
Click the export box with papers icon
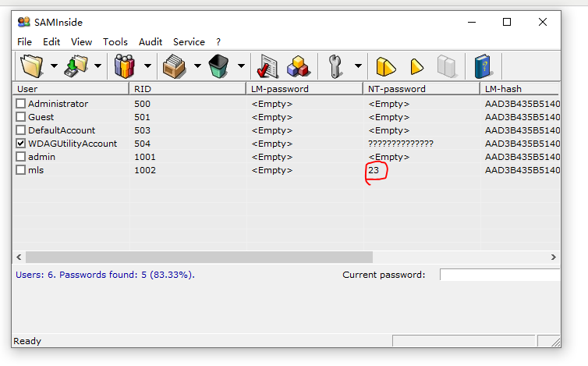click(x=174, y=66)
